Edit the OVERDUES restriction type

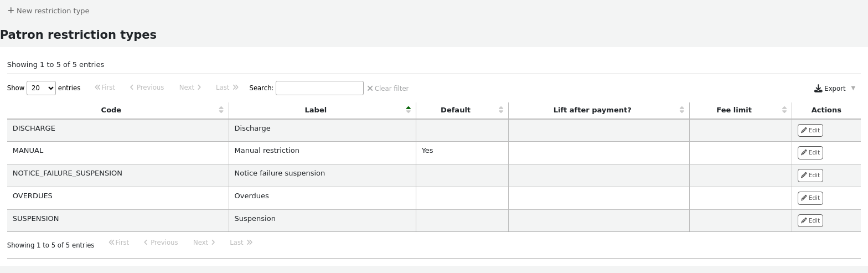pyautogui.click(x=810, y=198)
